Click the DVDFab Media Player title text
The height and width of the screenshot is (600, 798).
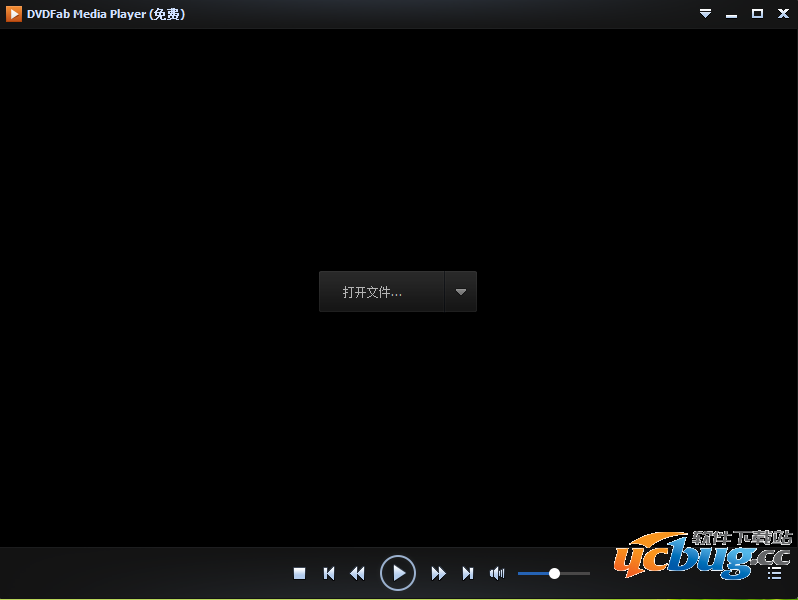(105, 14)
